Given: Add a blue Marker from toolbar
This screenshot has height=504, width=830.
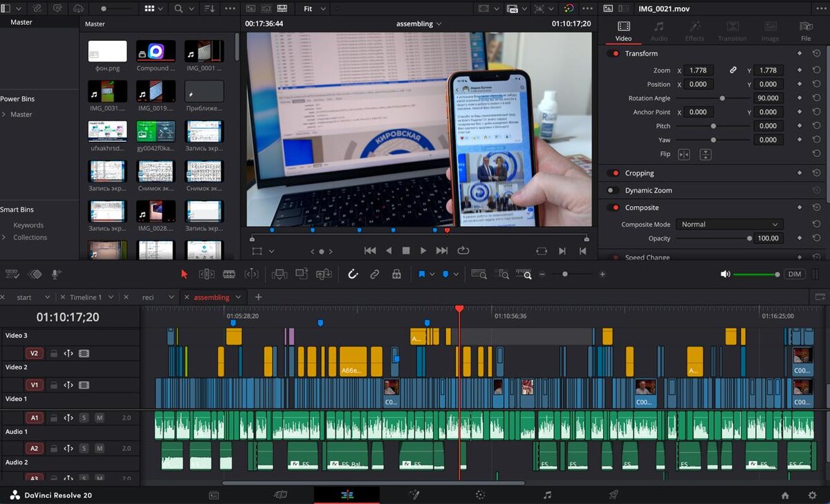Looking at the screenshot, I should pos(445,274).
